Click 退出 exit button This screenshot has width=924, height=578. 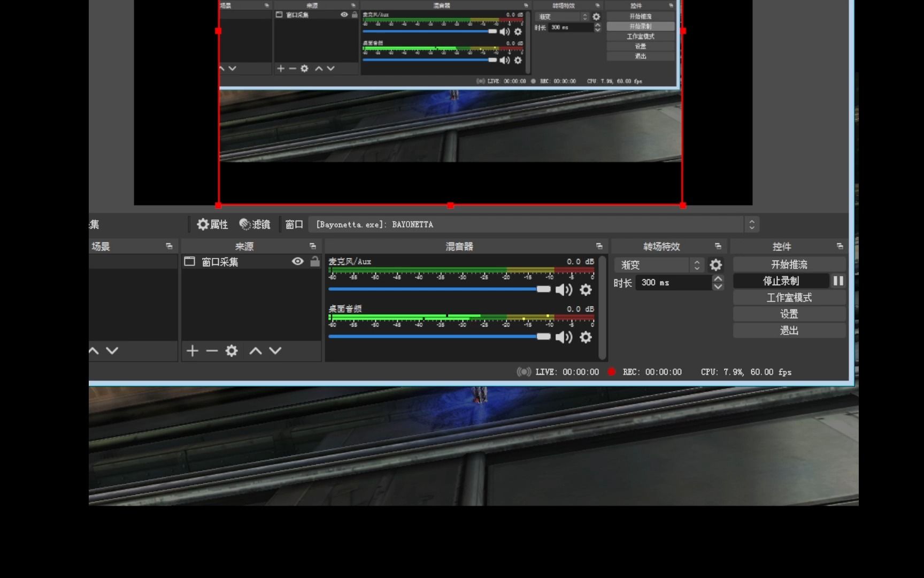[x=789, y=331]
